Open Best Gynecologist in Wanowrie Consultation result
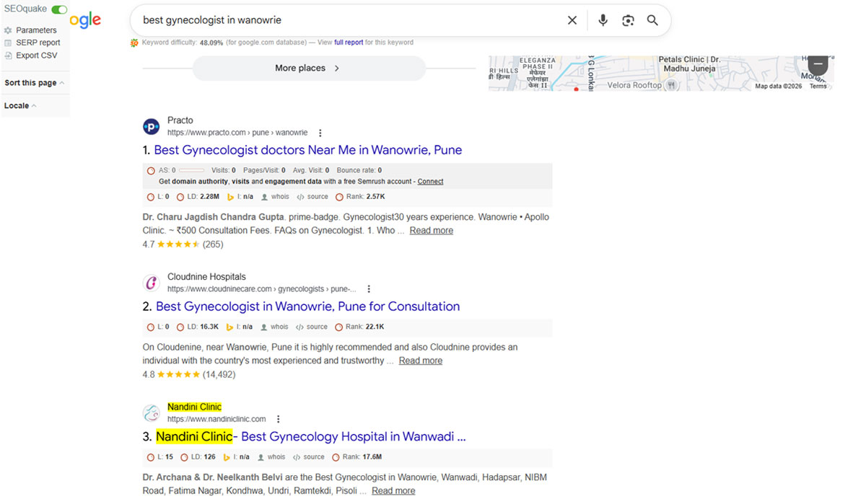This screenshot has height=504, width=866. coord(307,306)
